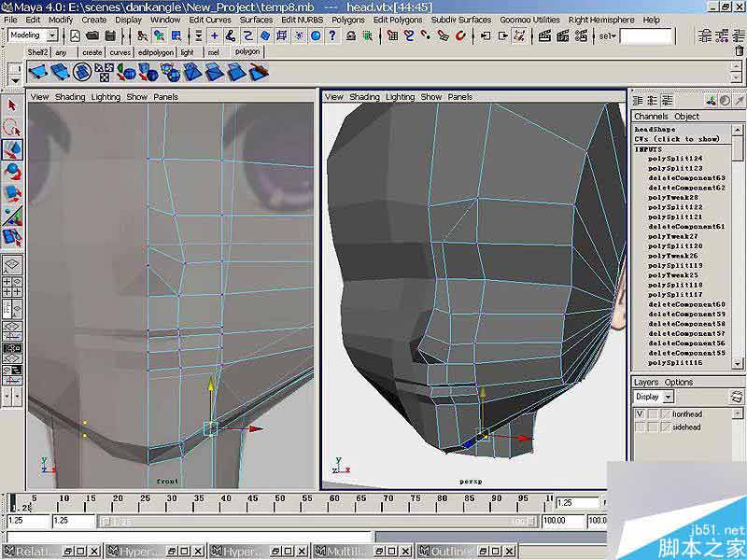747x560 pixels.
Task: Open Shading menu in the persp panel
Action: 364,97
